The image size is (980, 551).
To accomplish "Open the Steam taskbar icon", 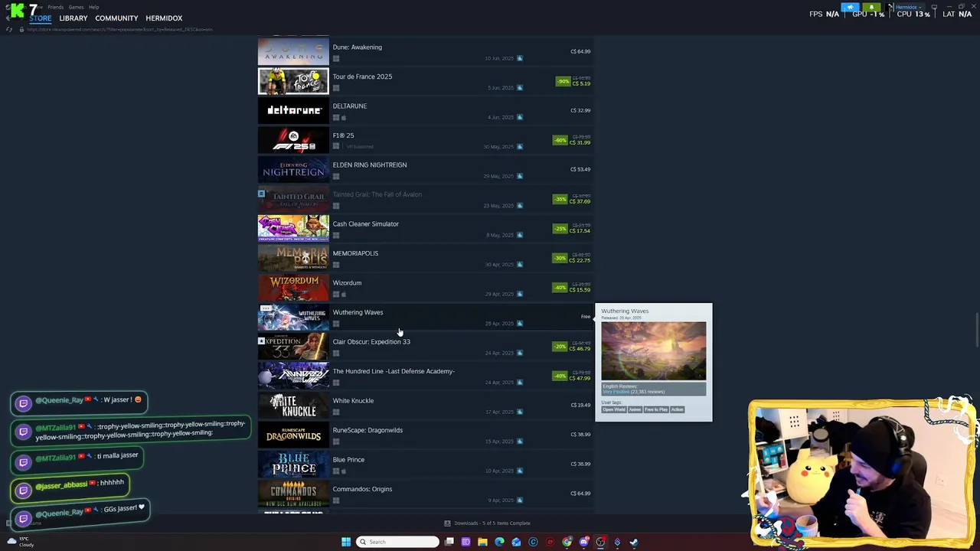I will [634, 542].
